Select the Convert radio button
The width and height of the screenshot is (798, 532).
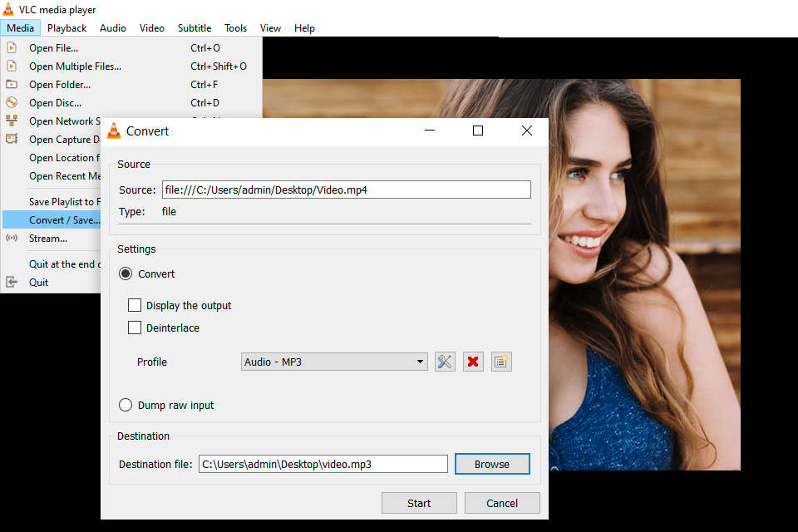pyautogui.click(x=126, y=273)
